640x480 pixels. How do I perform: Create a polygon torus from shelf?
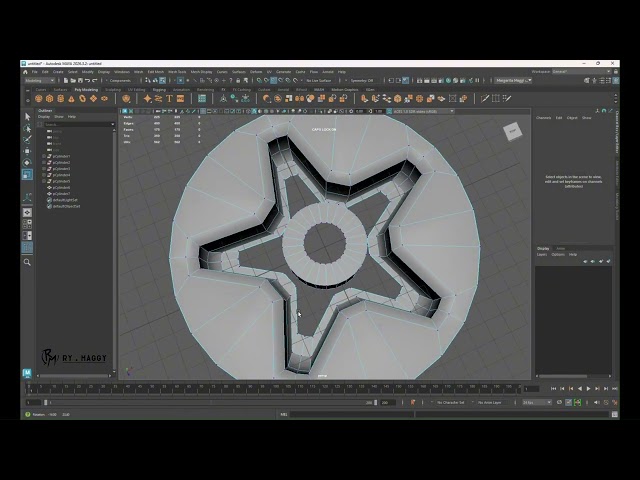click(x=82, y=98)
